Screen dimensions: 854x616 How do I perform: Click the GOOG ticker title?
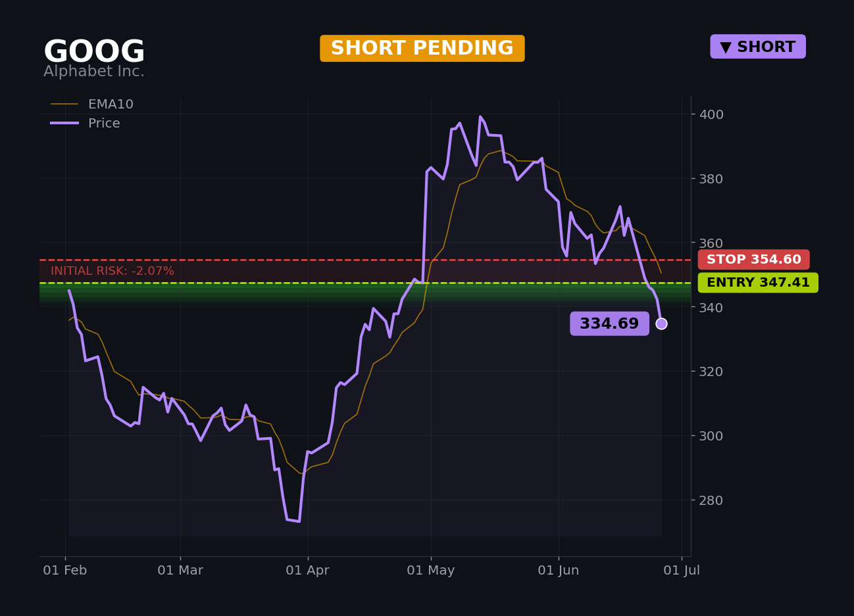[x=94, y=52]
